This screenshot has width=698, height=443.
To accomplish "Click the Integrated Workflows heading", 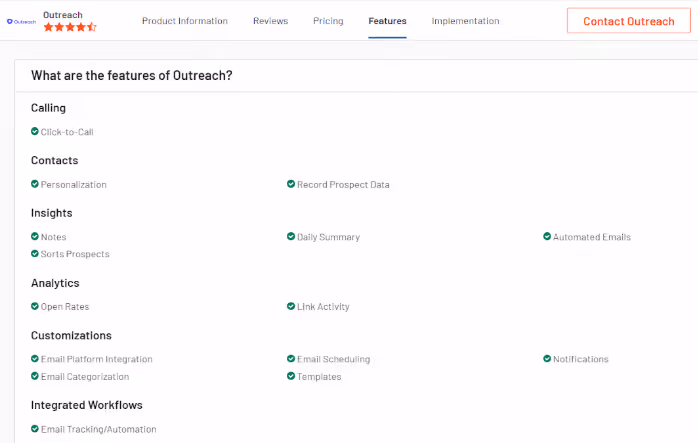I will coord(87,405).
